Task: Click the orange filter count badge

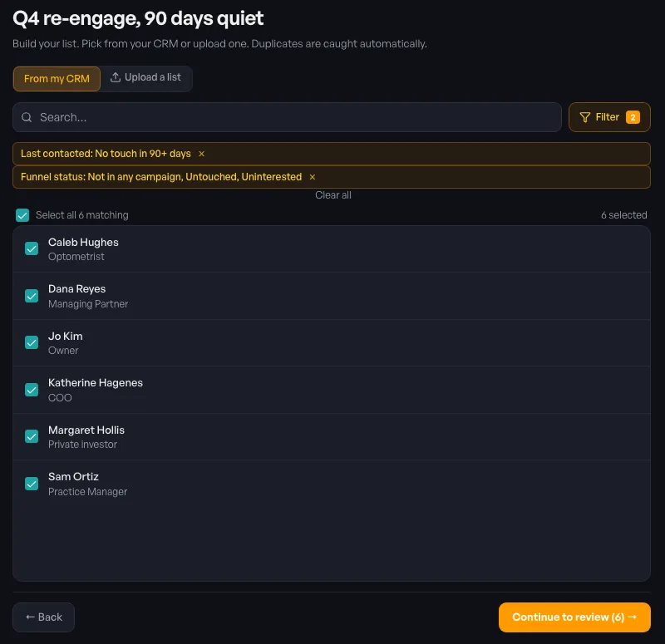Action: (x=633, y=117)
